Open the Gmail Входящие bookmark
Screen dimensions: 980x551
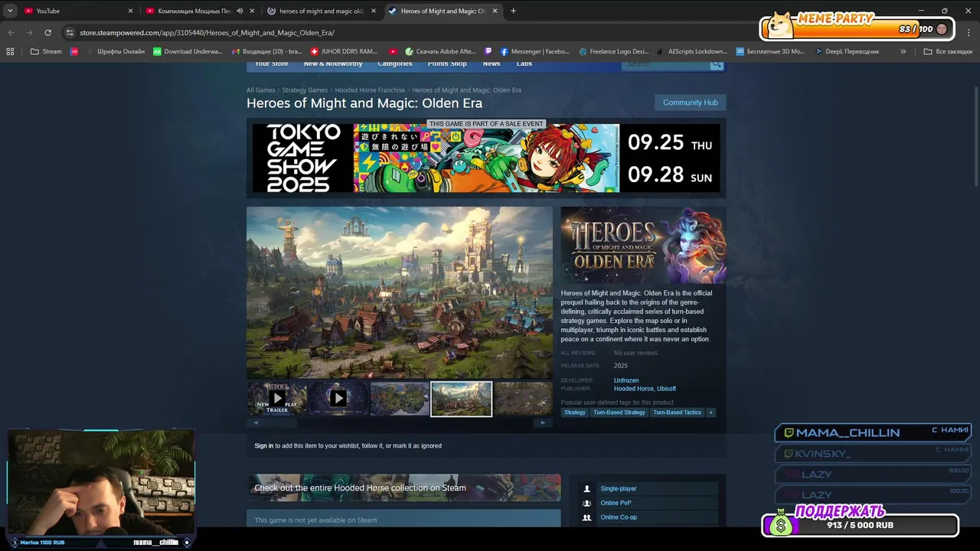[x=266, y=51]
